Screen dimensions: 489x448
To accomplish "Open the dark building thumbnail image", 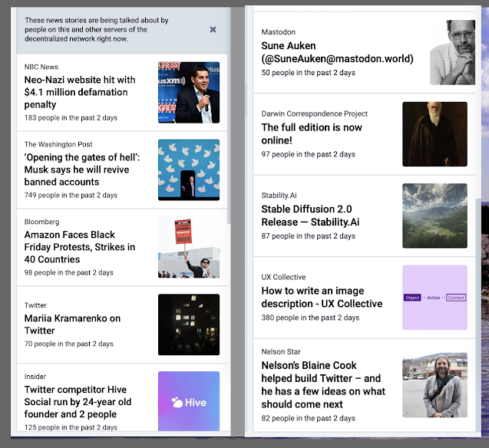I will tap(189, 324).
